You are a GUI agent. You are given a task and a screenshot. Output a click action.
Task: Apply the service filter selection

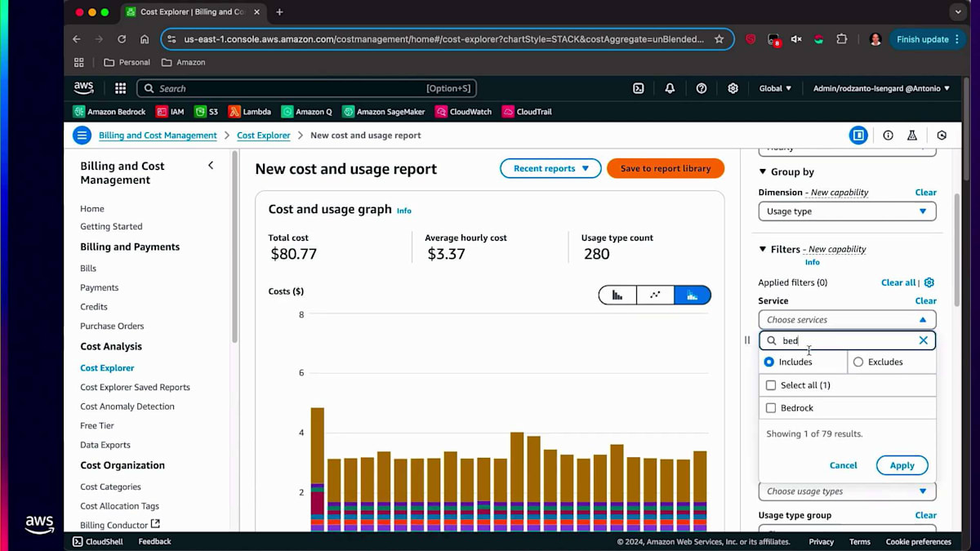click(x=902, y=465)
